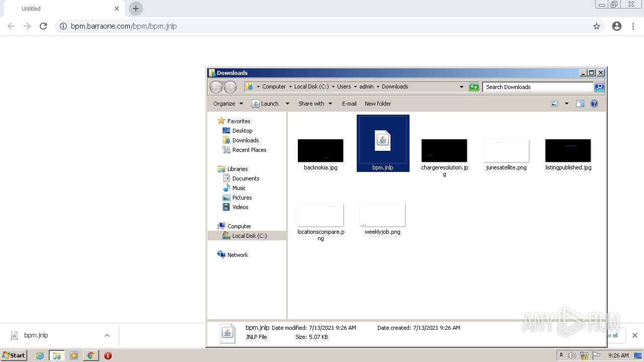Click admin in the address breadcrumb
Image resolution: width=644 pixels, height=362 pixels.
coord(366,86)
